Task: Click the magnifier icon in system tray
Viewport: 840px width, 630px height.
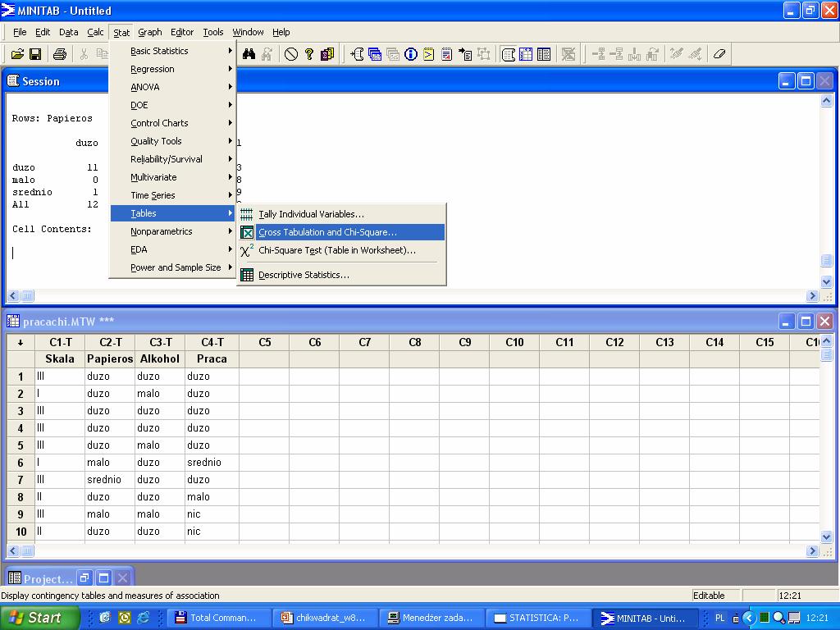Action: [x=779, y=618]
